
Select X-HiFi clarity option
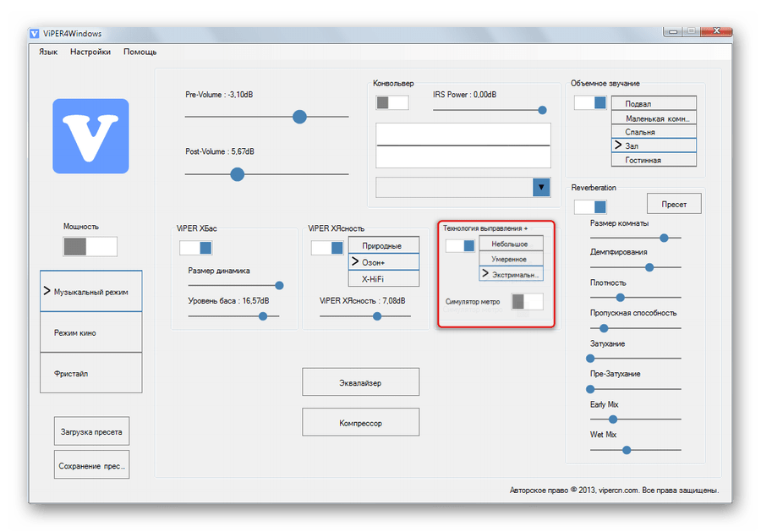(x=383, y=278)
